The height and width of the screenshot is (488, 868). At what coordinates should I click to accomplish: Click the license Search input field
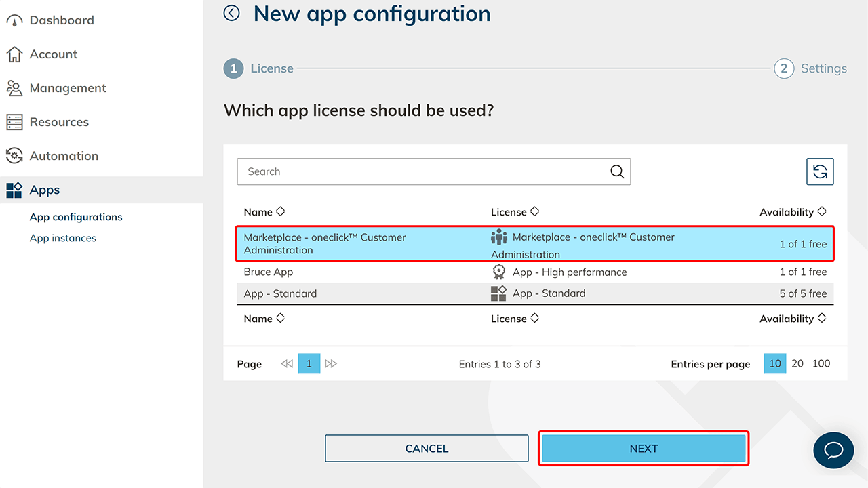point(420,172)
